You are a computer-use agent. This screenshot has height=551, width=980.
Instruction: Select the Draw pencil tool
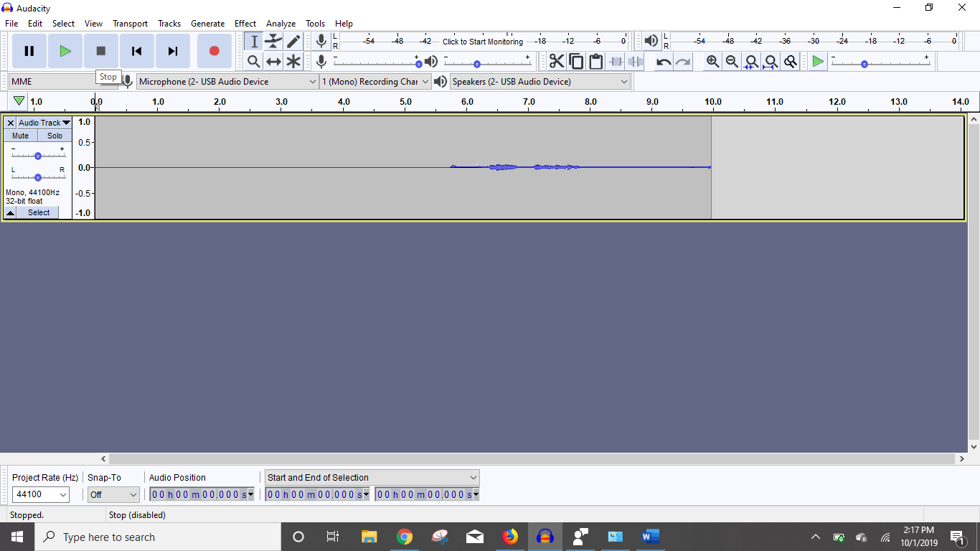pyautogui.click(x=293, y=42)
